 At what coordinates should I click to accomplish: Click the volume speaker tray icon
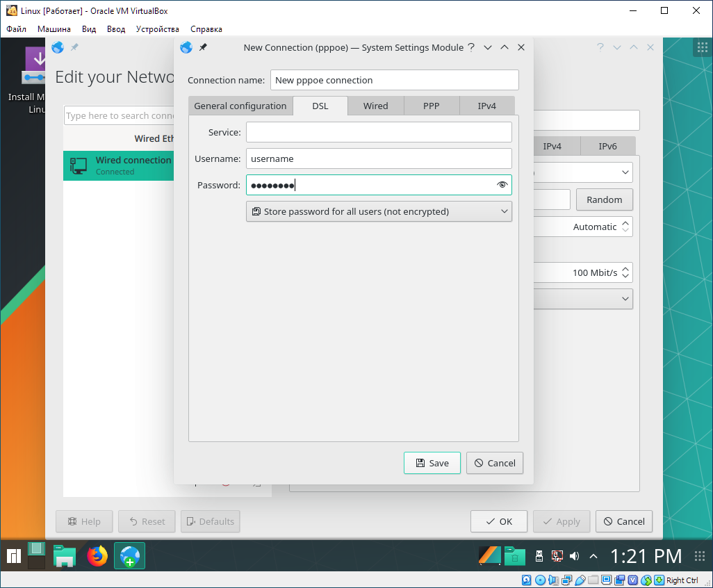[574, 556]
